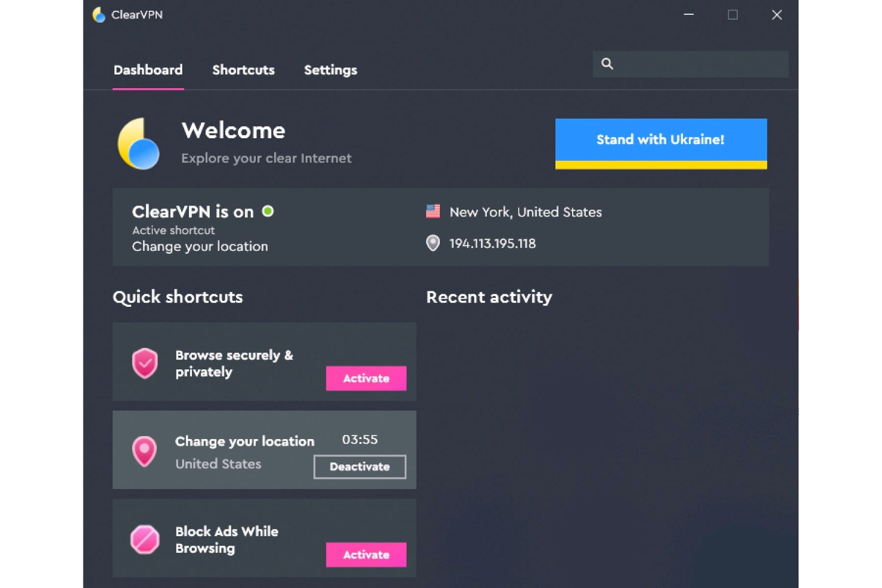Switch to the Shortcuts tab
This screenshot has width=882, height=588.
pyautogui.click(x=243, y=70)
